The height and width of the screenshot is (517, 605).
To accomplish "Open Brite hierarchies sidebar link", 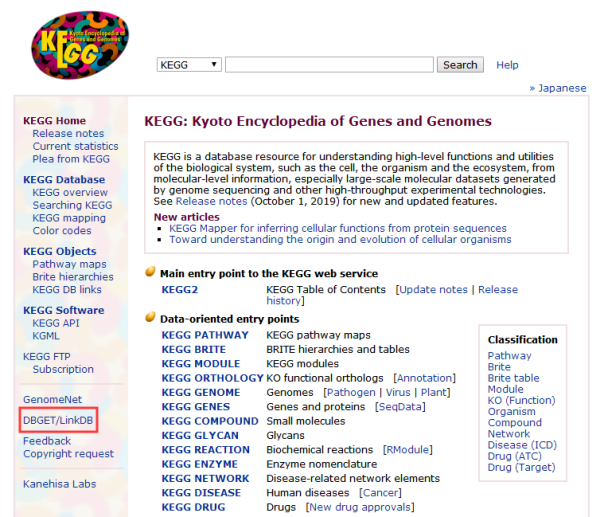I will [73, 277].
